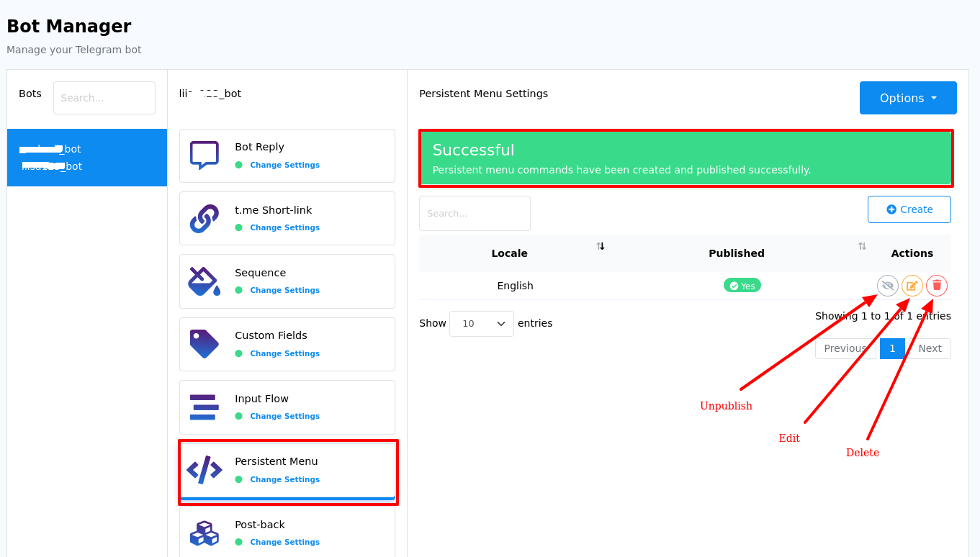Click the Custom Fields tag icon
980x557 pixels.
tap(204, 343)
